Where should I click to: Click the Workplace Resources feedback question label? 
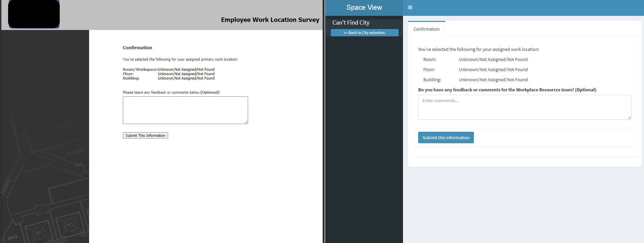click(x=507, y=90)
